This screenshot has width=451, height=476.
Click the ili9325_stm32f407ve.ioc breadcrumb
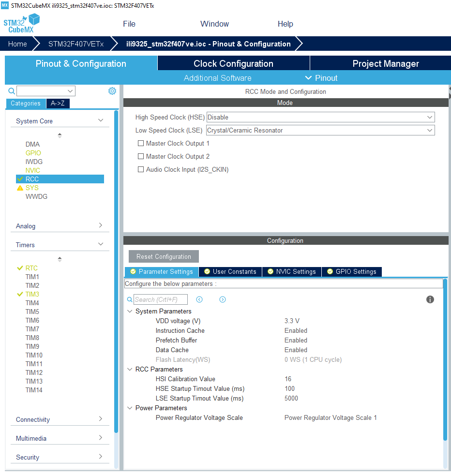pyautogui.click(x=209, y=44)
